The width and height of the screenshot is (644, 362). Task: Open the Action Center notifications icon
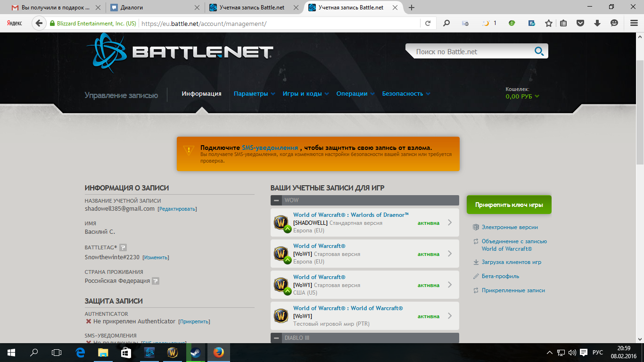coord(584,352)
